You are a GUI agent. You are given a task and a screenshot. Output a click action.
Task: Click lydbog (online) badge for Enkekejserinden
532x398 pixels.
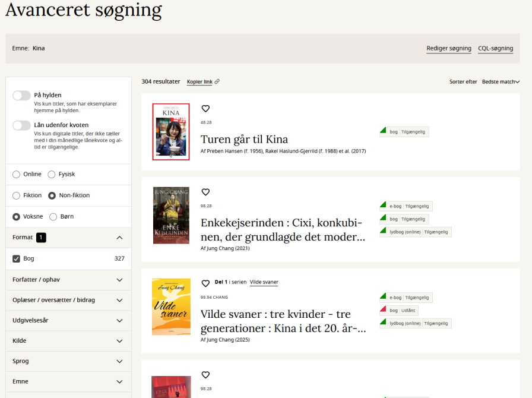(416, 232)
